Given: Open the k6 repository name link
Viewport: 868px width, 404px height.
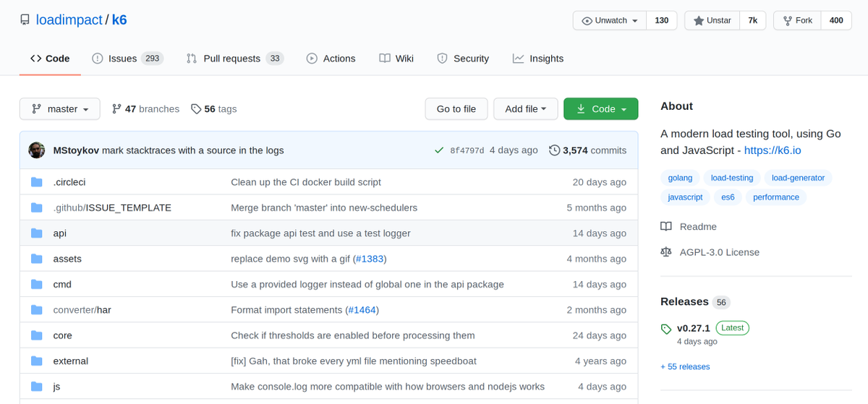Looking at the screenshot, I should tap(119, 20).
